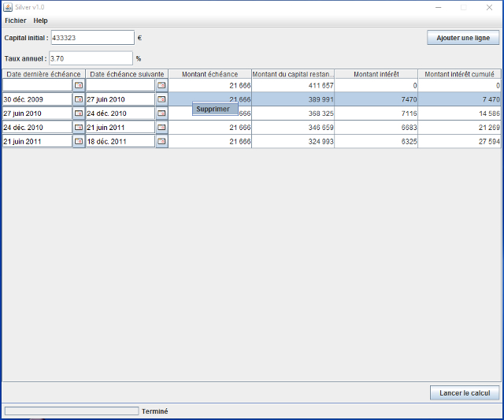The width and height of the screenshot is (504, 420).
Task: Open calendar for empty first-row last due date
Action: coord(79,85)
